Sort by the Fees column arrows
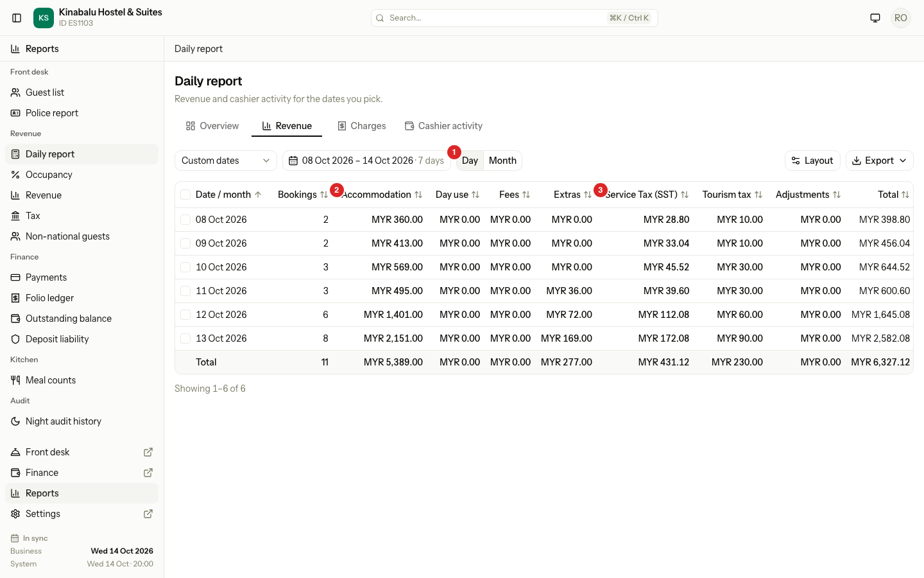 526,195
